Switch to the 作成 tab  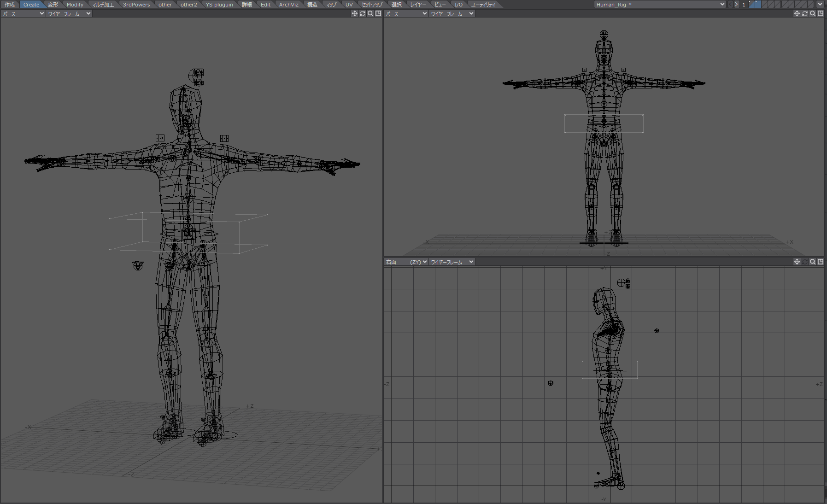(x=10, y=5)
